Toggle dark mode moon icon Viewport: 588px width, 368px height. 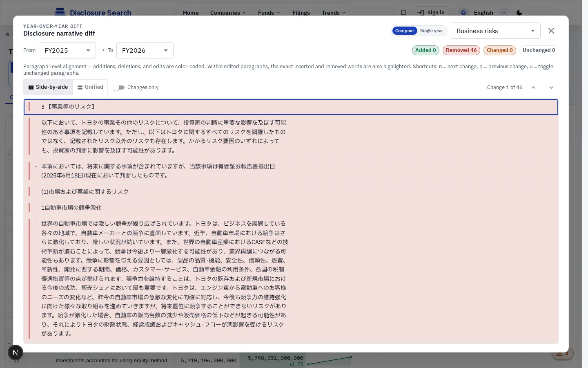pos(519,13)
